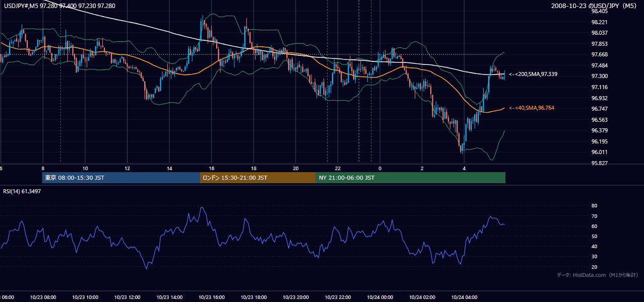Click the 10/24 02:00 date label

coord(422,297)
